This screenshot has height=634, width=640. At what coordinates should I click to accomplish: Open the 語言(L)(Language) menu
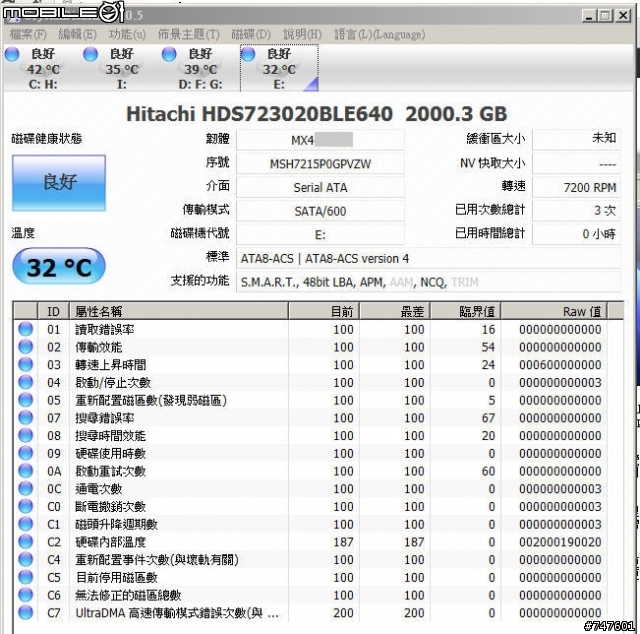tap(380, 34)
